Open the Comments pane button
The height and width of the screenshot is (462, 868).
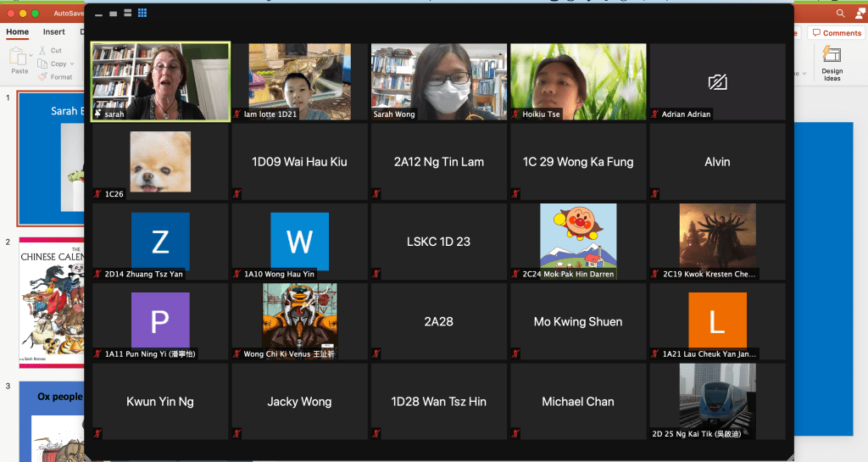836,33
